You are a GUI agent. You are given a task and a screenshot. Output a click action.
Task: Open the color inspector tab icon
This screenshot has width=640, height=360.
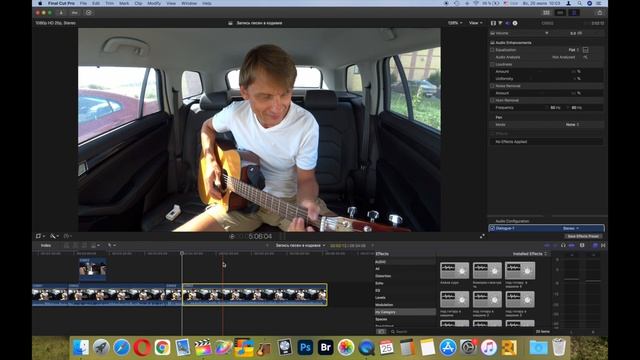point(500,23)
